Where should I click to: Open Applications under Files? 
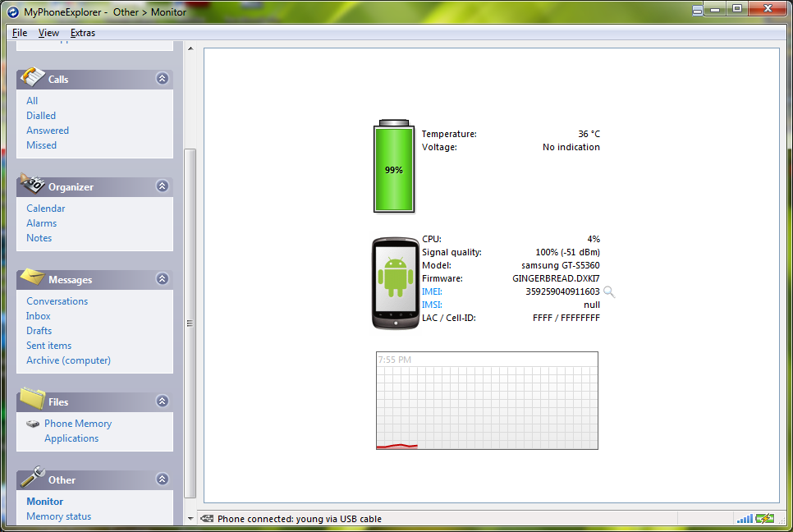coord(71,438)
